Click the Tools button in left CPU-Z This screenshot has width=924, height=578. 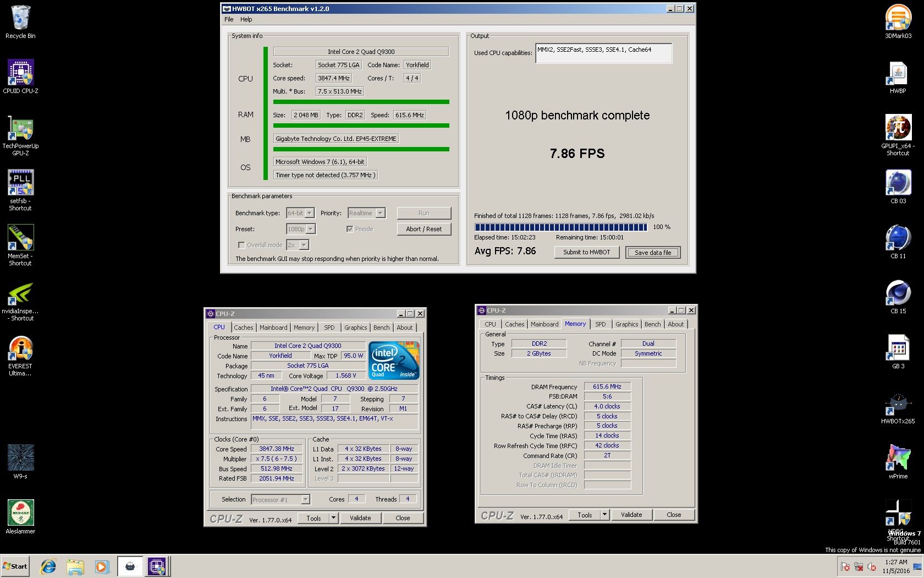coord(313,518)
